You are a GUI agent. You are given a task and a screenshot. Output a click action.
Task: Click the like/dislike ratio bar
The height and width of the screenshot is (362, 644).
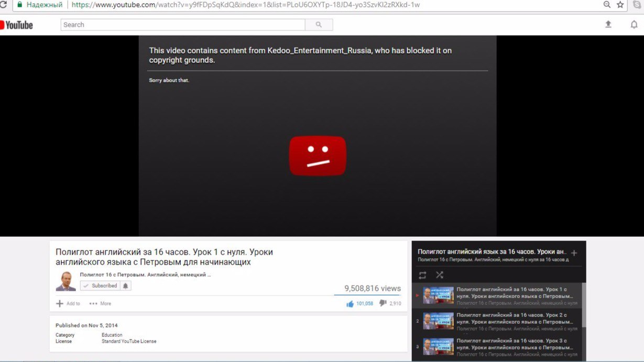pyautogui.click(x=367, y=295)
